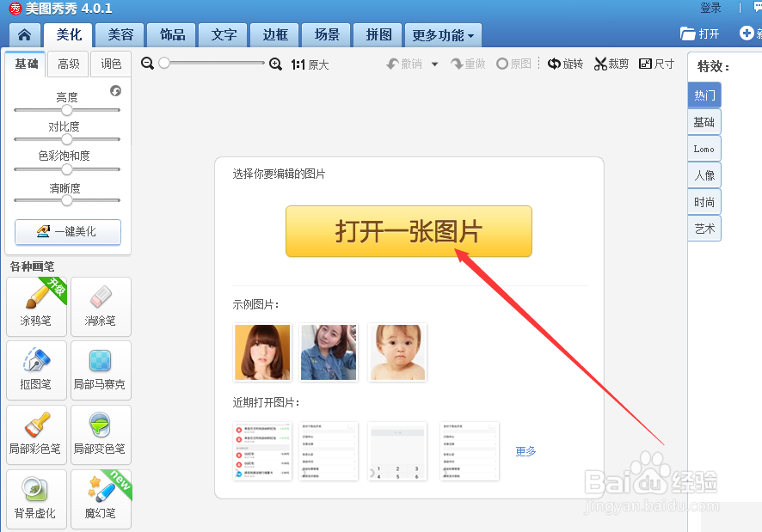Switch to the 场景 tab

[326, 35]
